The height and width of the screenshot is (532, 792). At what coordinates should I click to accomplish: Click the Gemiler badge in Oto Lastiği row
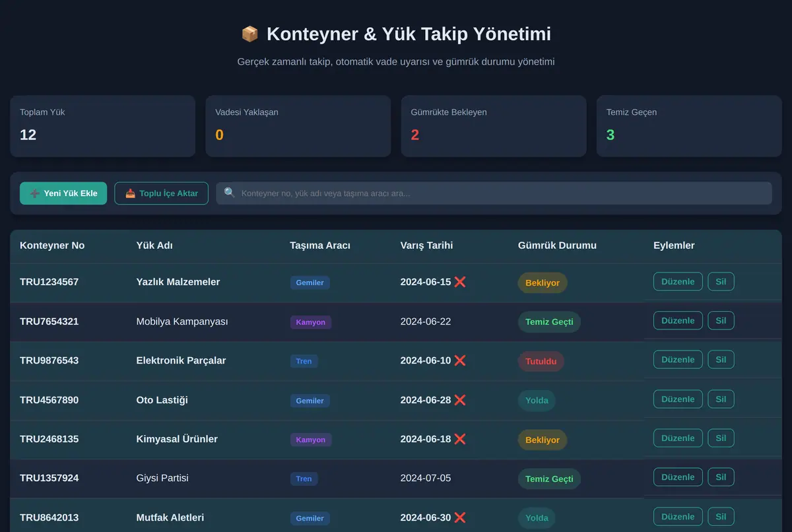(310, 401)
